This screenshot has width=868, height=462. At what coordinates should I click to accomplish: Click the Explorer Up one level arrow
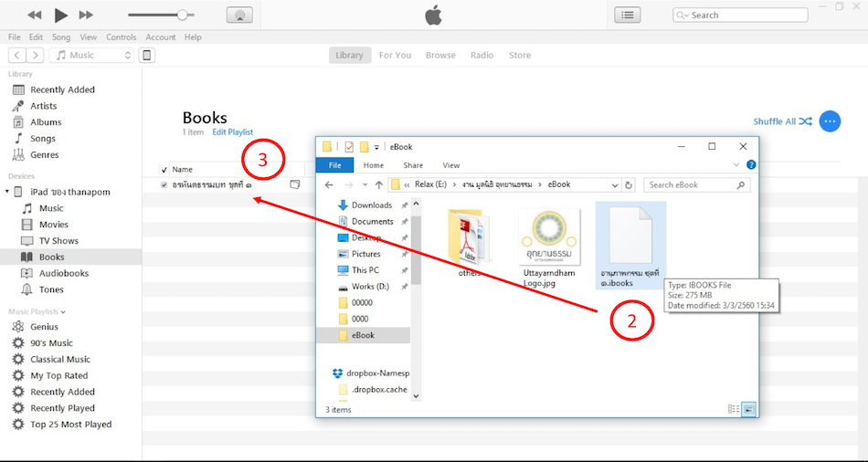[378, 184]
